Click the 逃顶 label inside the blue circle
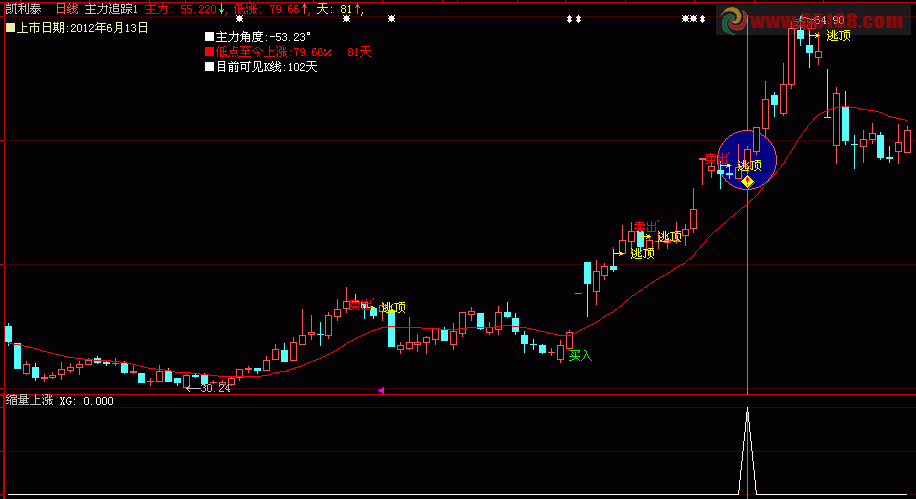Image resolution: width=916 pixels, height=499 pixels. click(750, 165)
